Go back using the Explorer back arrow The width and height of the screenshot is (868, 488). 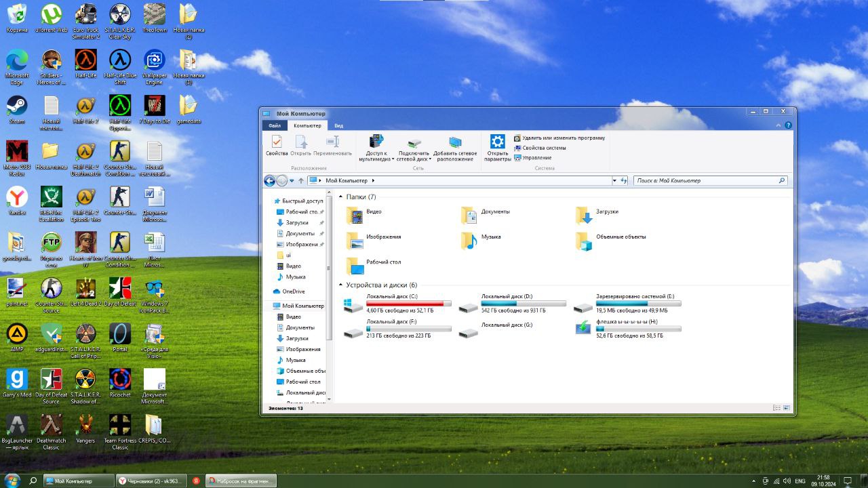(x=269, y=181)
